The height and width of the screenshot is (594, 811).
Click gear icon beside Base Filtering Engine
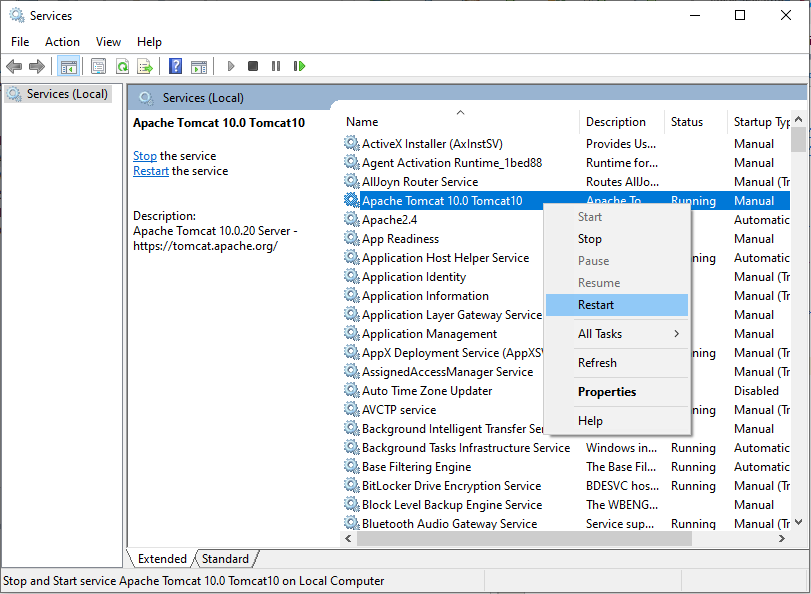[x=352, y=467]
